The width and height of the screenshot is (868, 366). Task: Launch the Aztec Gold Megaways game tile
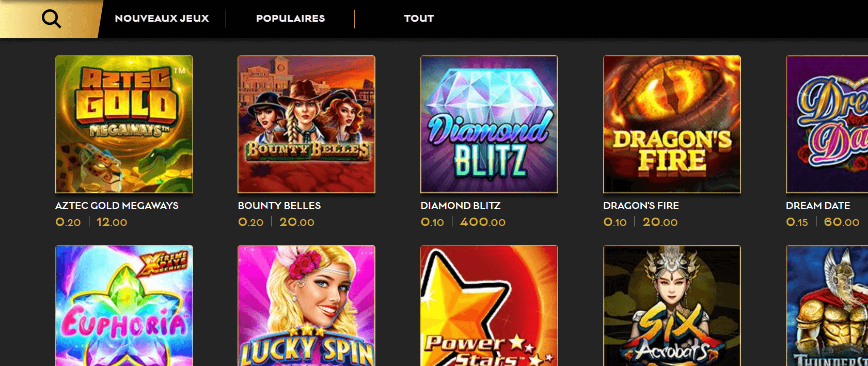[124, 124]
